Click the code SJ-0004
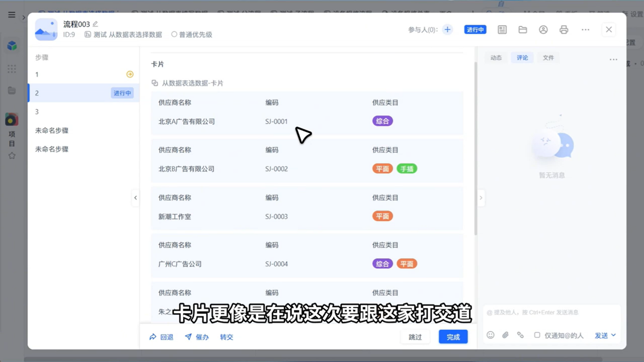This screenshot has height=362, width=644. point(277,264)
